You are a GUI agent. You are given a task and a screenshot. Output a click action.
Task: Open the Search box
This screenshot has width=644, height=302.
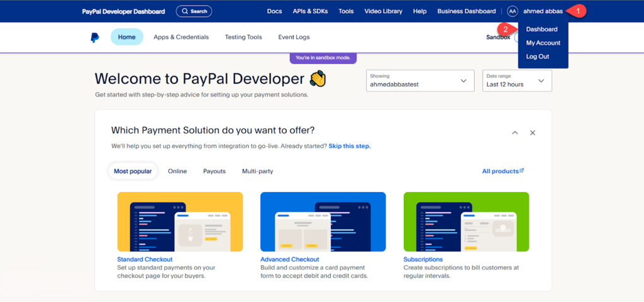click(194, 11)
